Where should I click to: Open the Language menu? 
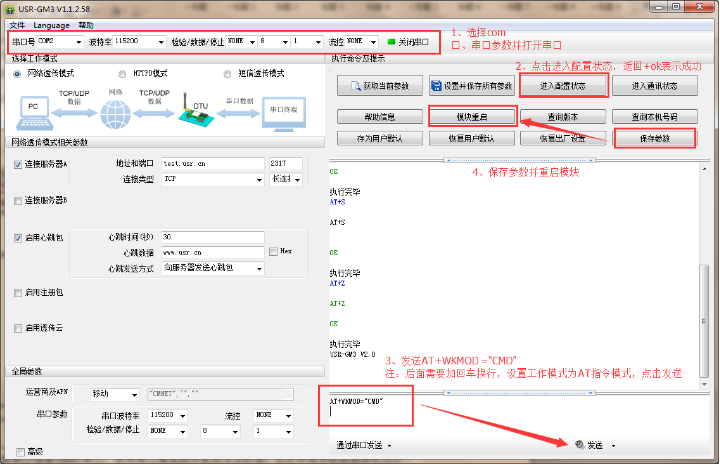(51, 24)
